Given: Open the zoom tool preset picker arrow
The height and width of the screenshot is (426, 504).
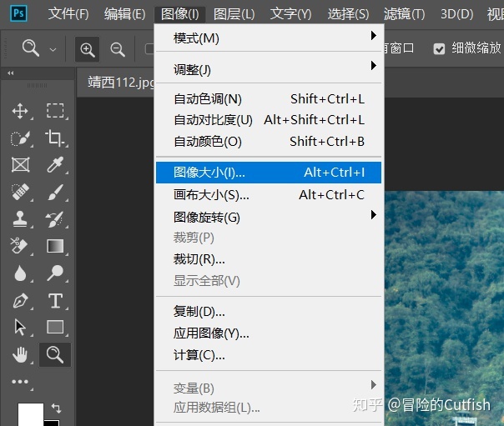Looking at the screenshot, I should [x=53, y=50].
